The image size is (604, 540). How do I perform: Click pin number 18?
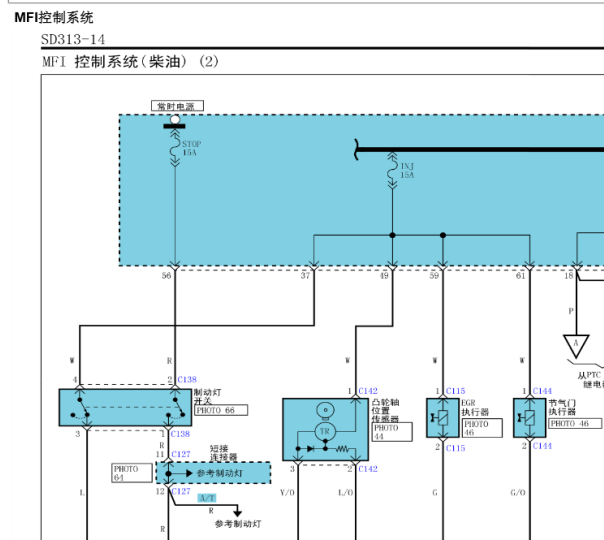(x=569, y=275)
